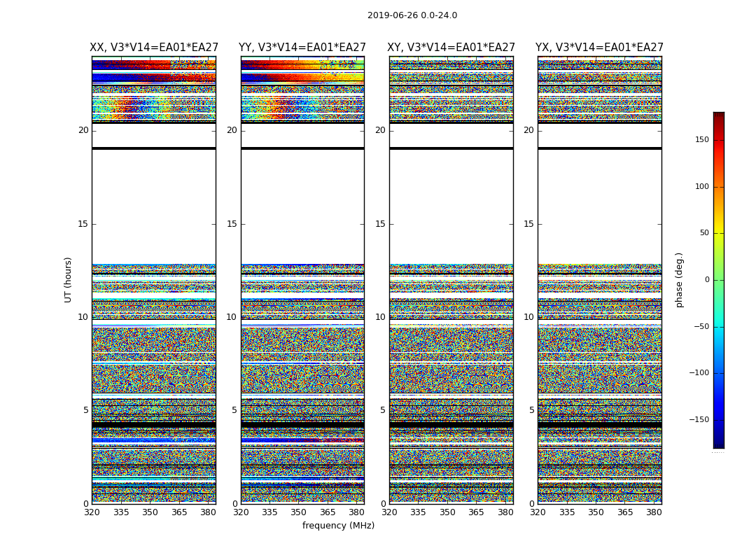Click the '20' hour tick of YX panel
The image size is (735, 560).
click(528, 130)
